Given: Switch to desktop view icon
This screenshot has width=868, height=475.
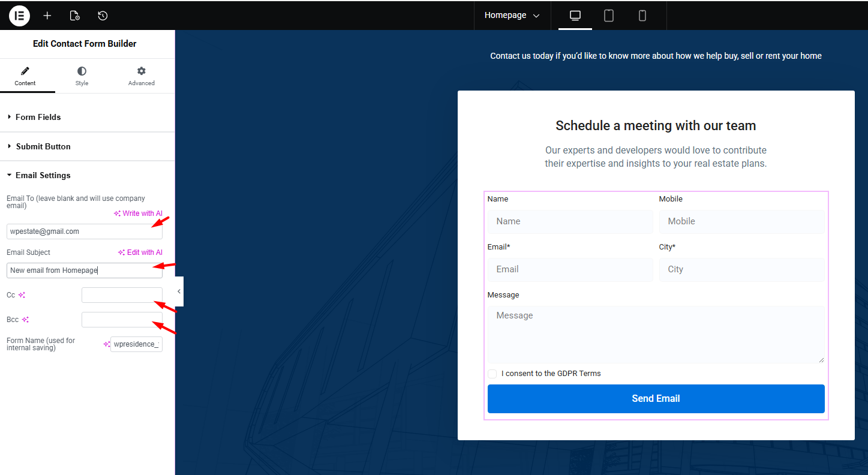Looking at the screenshot, I should click(575, 16).
